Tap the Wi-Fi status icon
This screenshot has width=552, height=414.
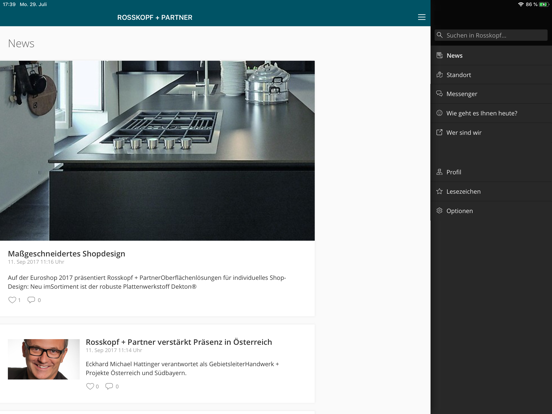[x=521, y=4]
